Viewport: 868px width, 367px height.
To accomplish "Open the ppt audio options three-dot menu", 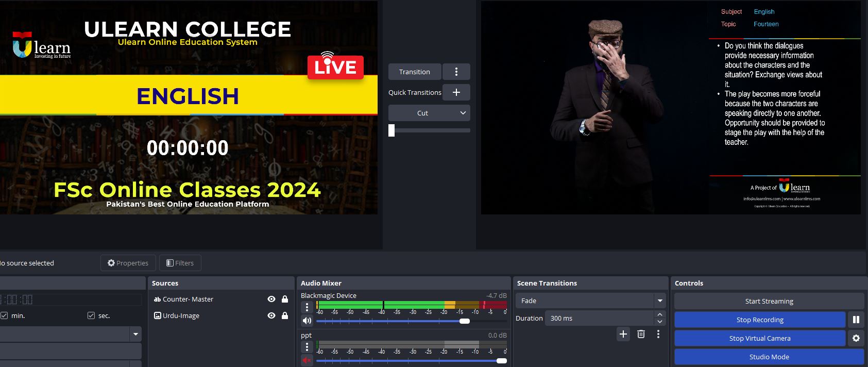I will 307,346.
